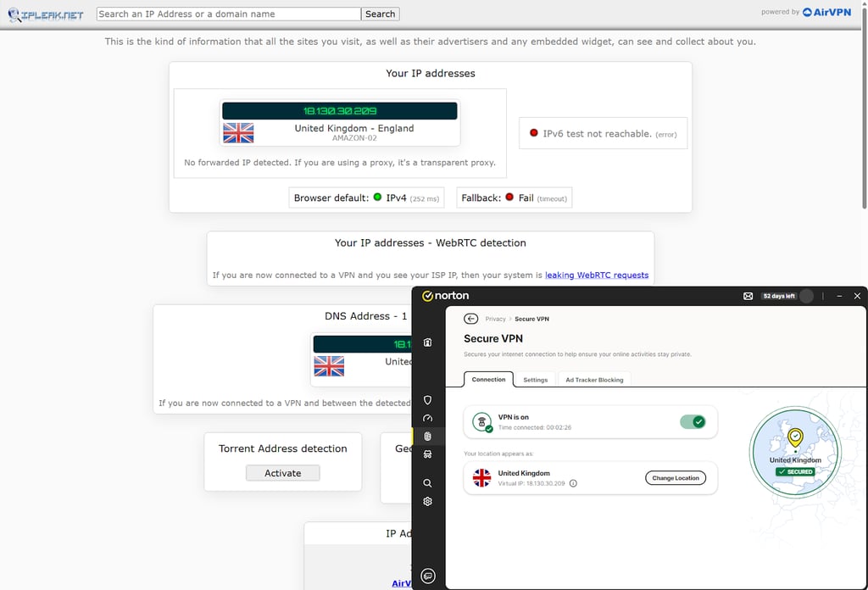Open the AirVPN powered-by link
Viewport: 868px width, 590px height.
click(x=827, y=12)
